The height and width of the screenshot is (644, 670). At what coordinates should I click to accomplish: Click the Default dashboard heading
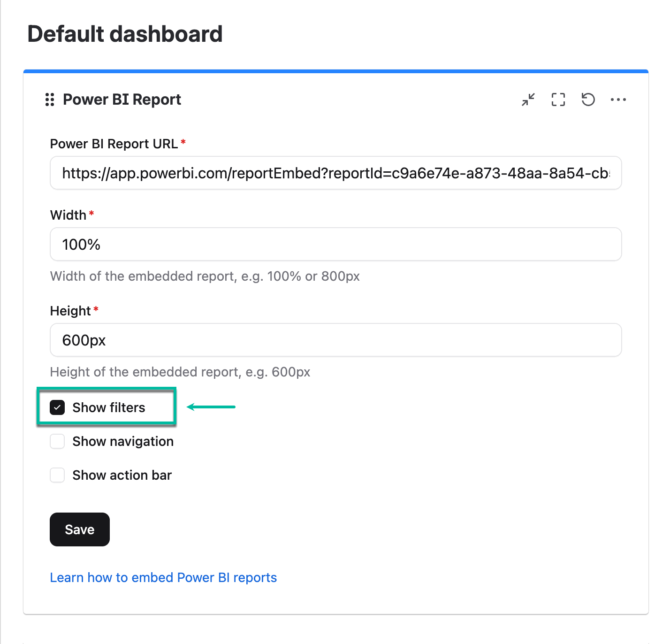click(x=125, y=34)
